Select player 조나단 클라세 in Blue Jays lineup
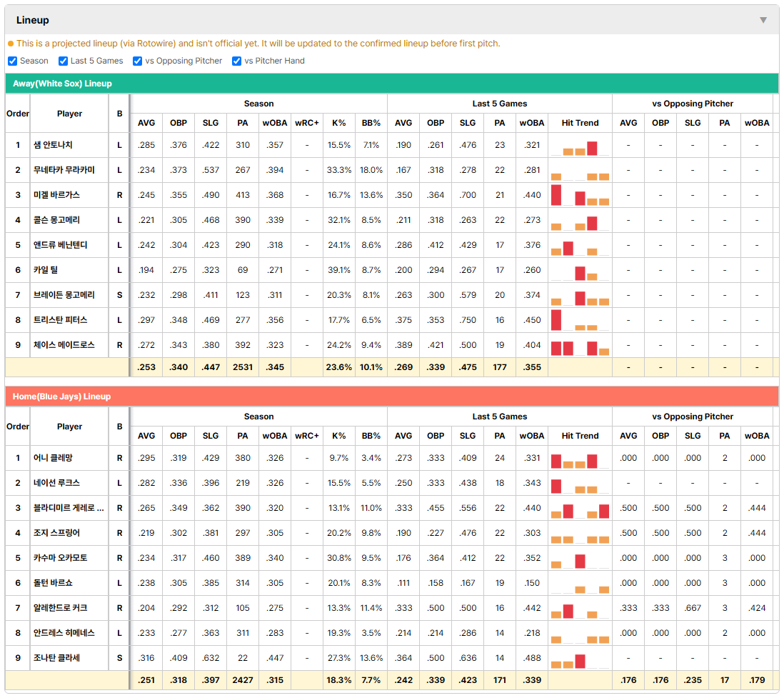 click(x=56, y=658)
